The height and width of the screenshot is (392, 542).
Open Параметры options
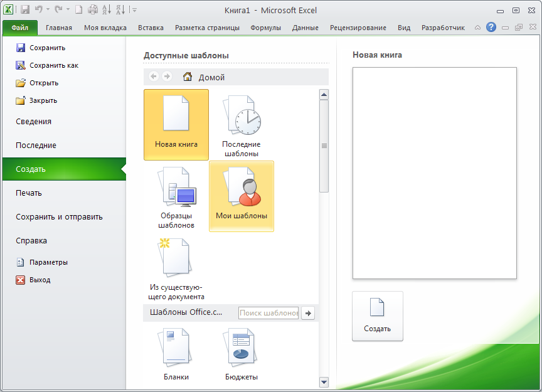tap(42, 262)
